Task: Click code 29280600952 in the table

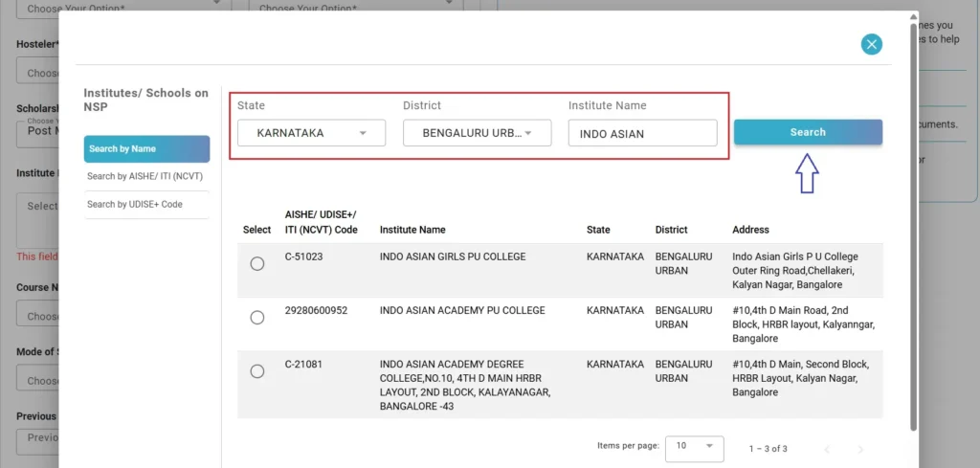Action: pos(316,310)
